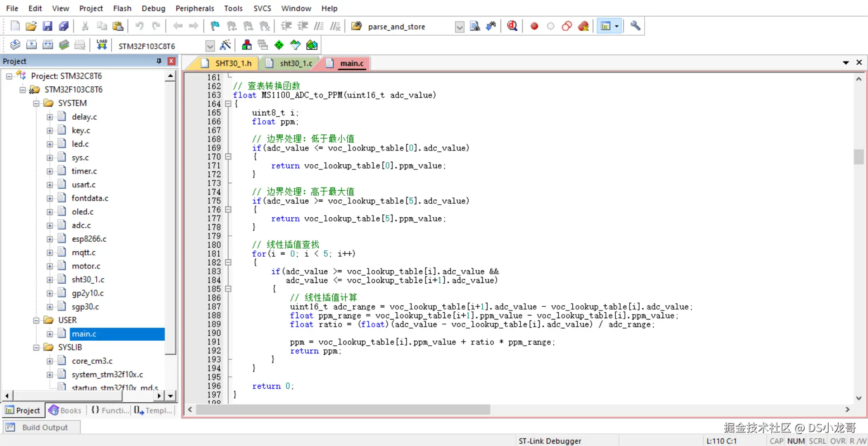The width and height of the screenshot is (868, 446).
Task: Switch to Books panel tab
Action: 65,410
